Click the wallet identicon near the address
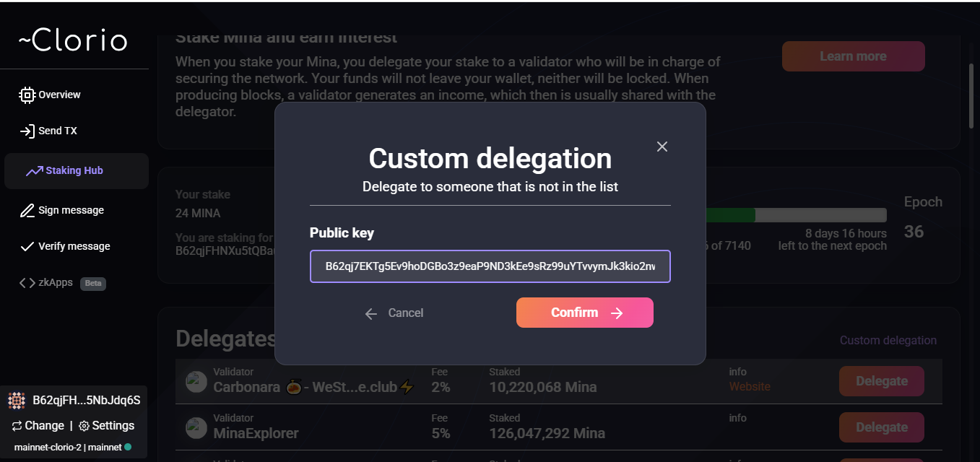The image size is (980, 462). [x=15, y=399]
